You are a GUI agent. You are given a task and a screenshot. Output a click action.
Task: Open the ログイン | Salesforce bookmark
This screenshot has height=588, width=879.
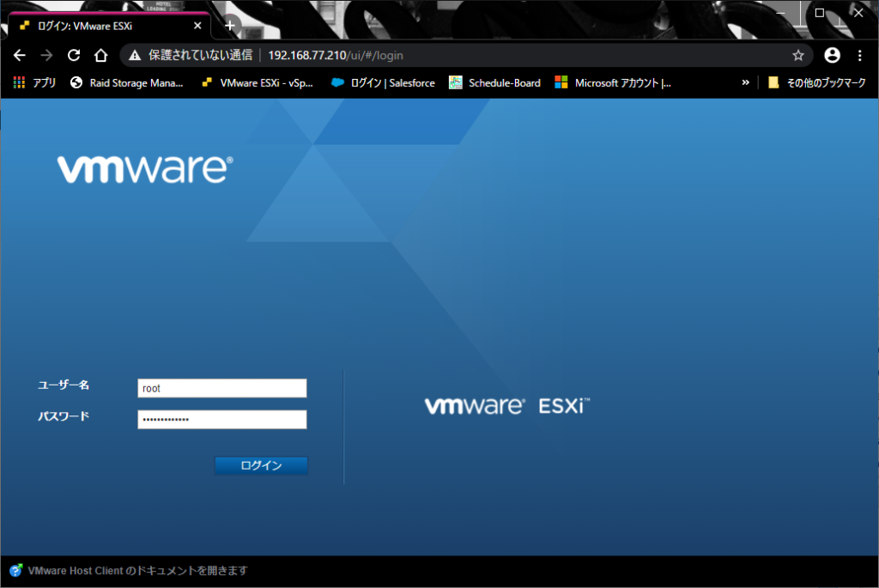383,83
